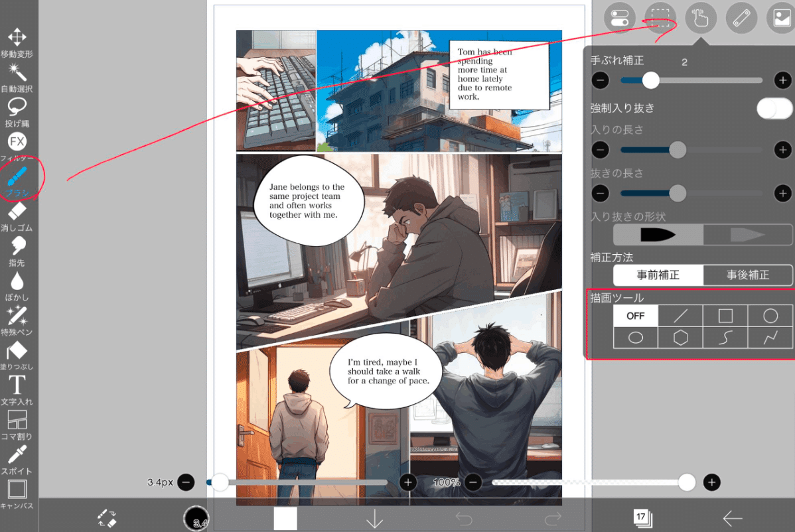The height and width of the screenshot is (532, 795).
Task: Choose the circle drawing tool
Action: (x=770, y=316)
